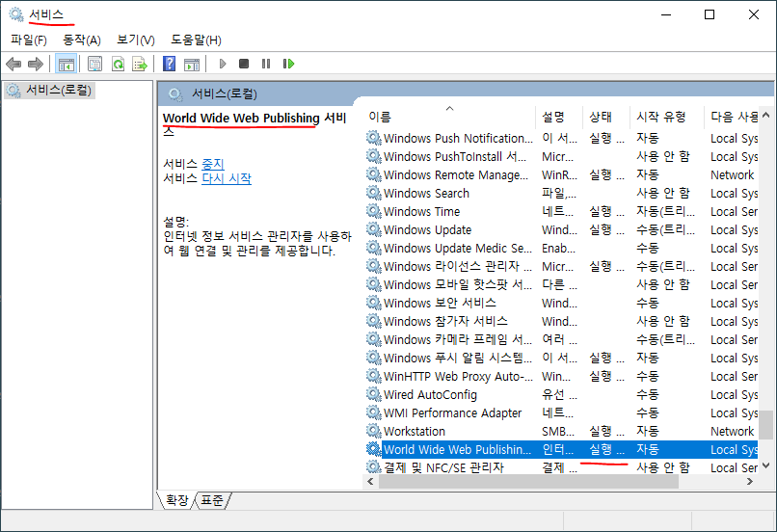Select the Windows 라이선스 관리자 service row
Viewport: 777px width, 532px height.
click(x=561, y=267)
